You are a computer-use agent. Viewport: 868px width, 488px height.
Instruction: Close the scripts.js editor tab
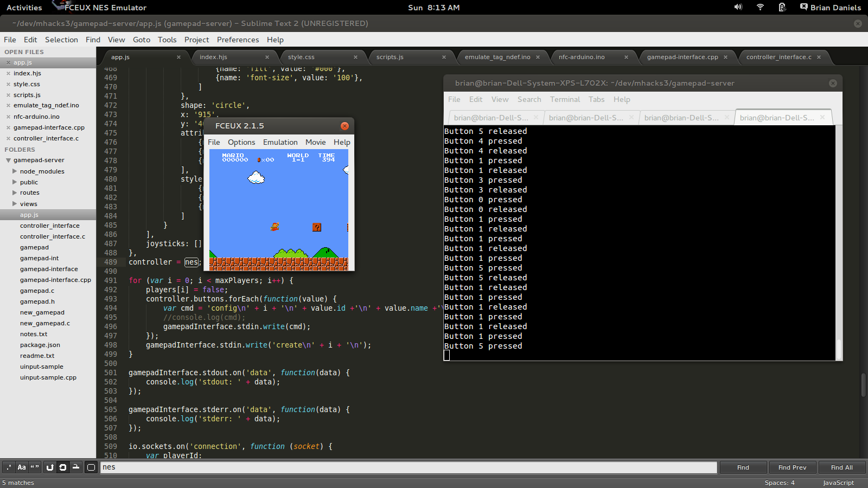point(444,57)
